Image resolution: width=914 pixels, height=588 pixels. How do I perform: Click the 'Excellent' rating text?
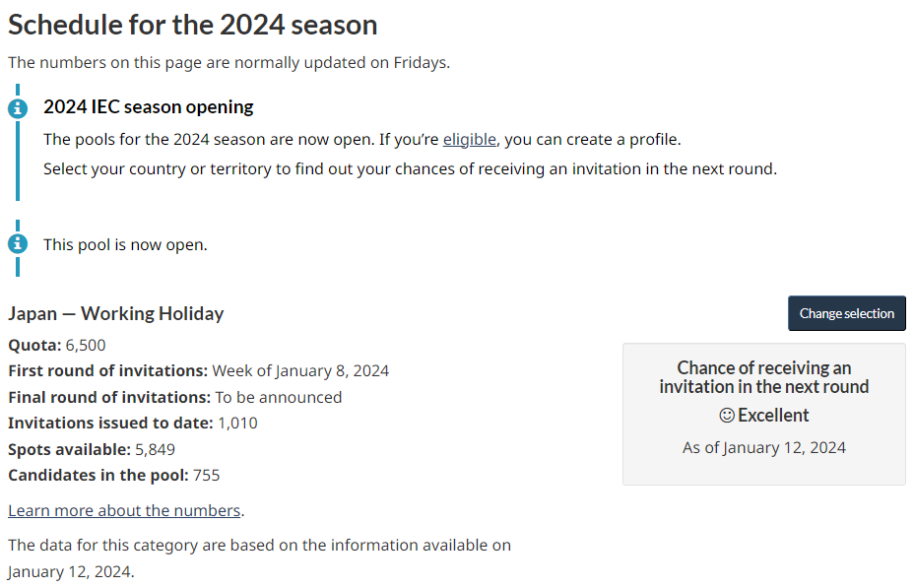point(773,416)
